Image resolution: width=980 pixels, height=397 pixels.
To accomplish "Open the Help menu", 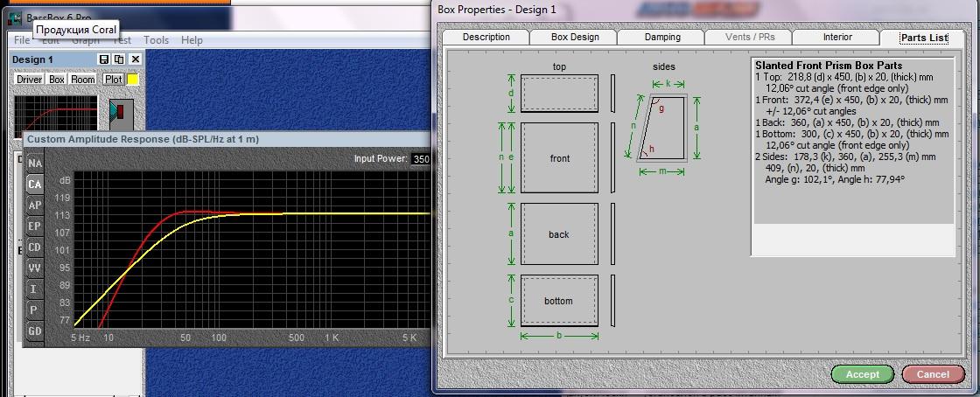I will pyautogui.click(x=192, y=40).
